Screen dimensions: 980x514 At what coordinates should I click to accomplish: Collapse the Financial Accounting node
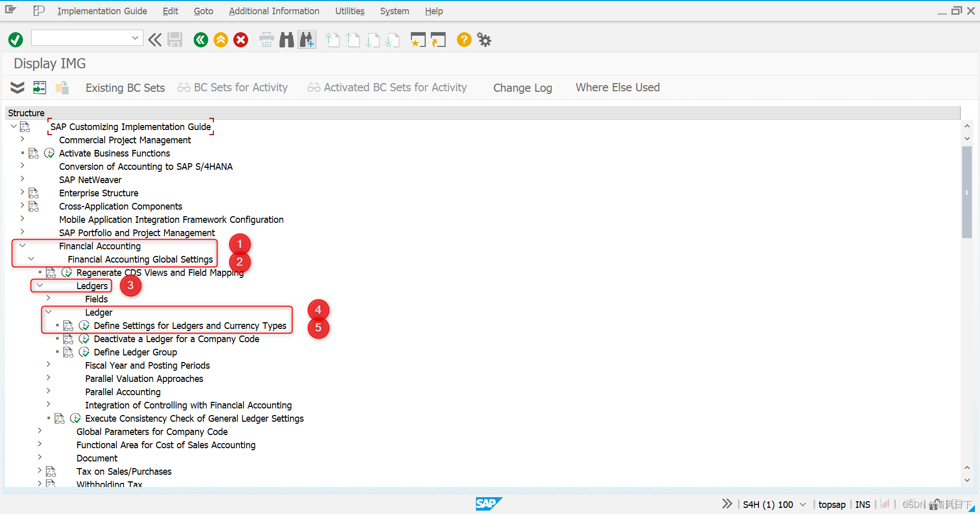coord(22,245)
